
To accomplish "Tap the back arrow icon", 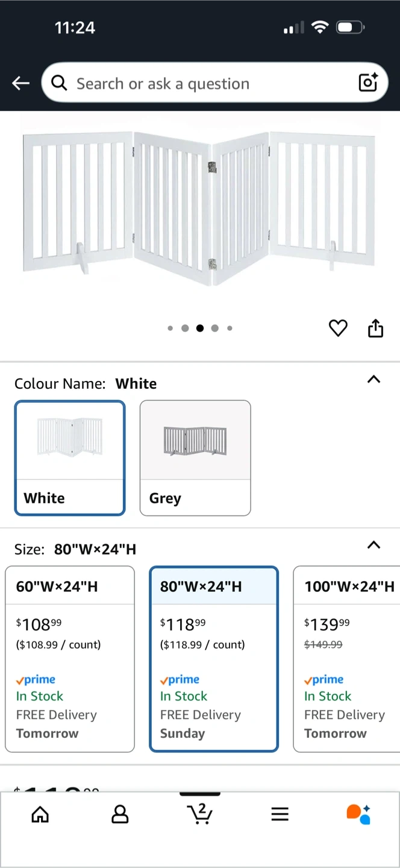I will tap(20, 83).
